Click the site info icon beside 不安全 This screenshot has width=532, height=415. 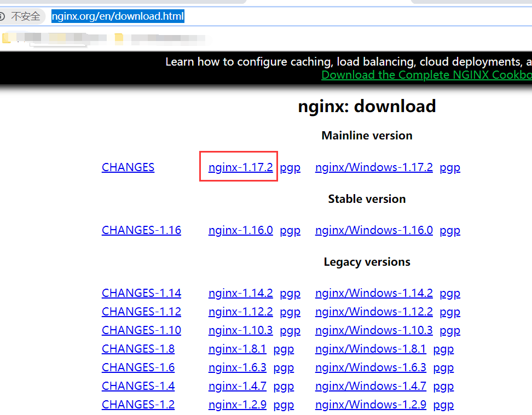click(2, 16)
